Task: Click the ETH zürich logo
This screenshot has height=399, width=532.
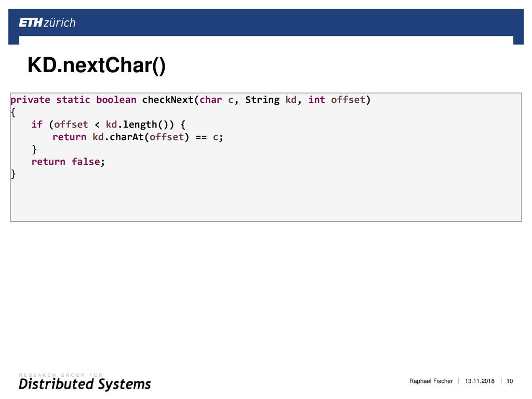Action: click(x=47, y=23)
